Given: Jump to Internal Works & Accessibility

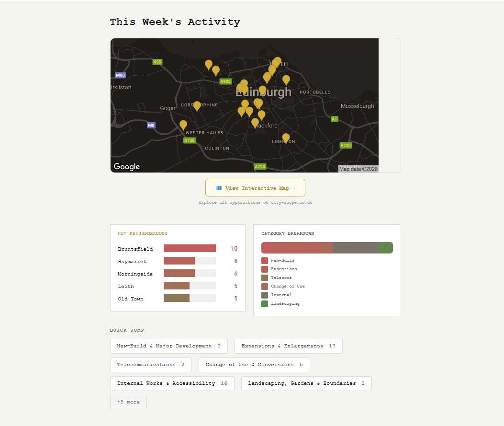Looking at the screenshot, I should pyautogui.click(x=172, y=383).
